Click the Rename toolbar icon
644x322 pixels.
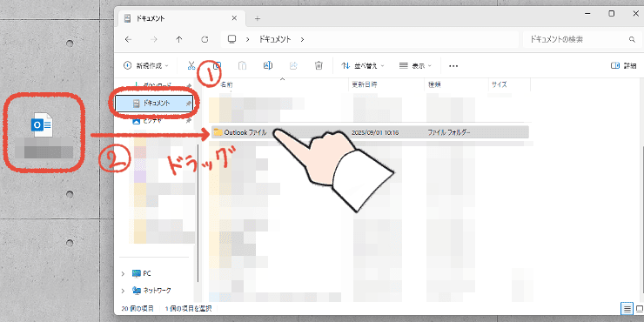[x=268, y=65]
